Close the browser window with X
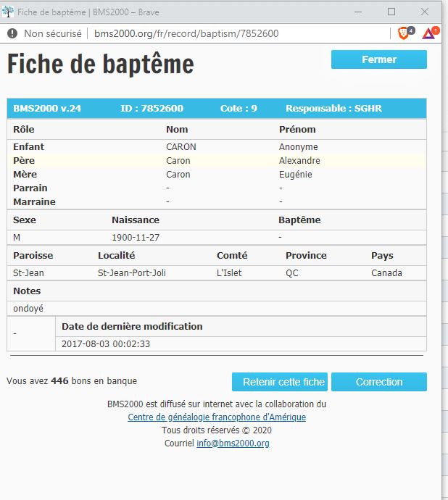This screenshot has width=448, height=500. pos(424,12)
